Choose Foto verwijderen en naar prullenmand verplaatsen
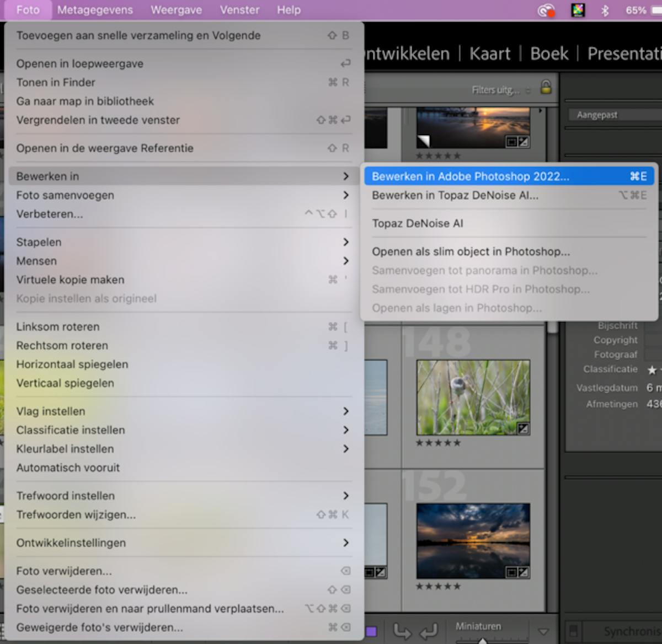The height and width of the screenshot is (644, 662). pos(184,608)
